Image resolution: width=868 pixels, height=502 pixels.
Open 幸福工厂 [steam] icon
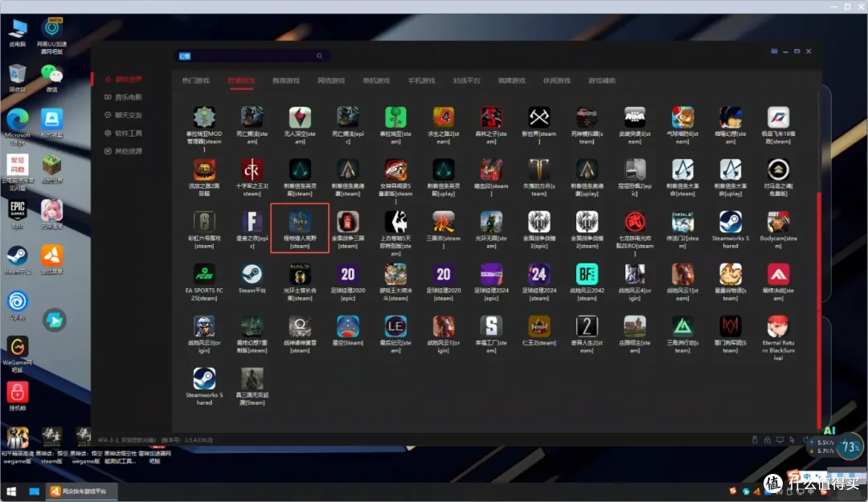(x=491, y=327)
